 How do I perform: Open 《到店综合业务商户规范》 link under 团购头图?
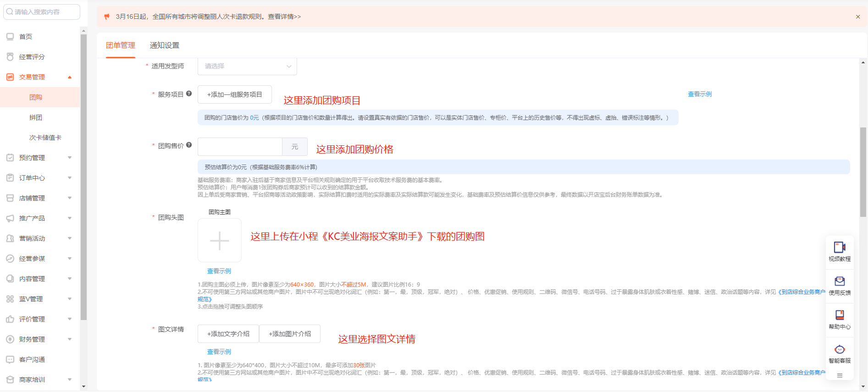[x=802, y=292]
